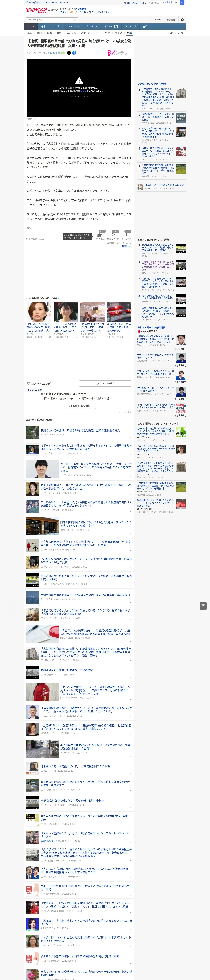Click the scroll-to-top arrow button
Viewport: 210px width, 980px height.
pyautogui.click(x=203, y=606)
